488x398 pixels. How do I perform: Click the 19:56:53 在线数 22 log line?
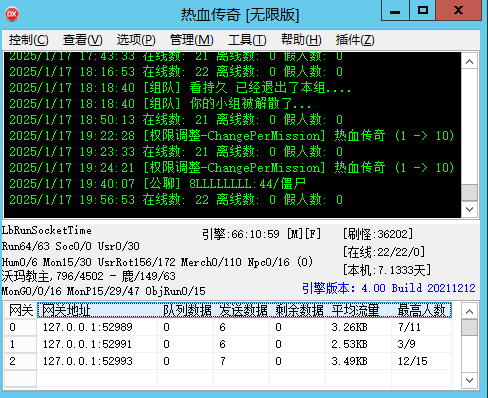tap(176, 200)
